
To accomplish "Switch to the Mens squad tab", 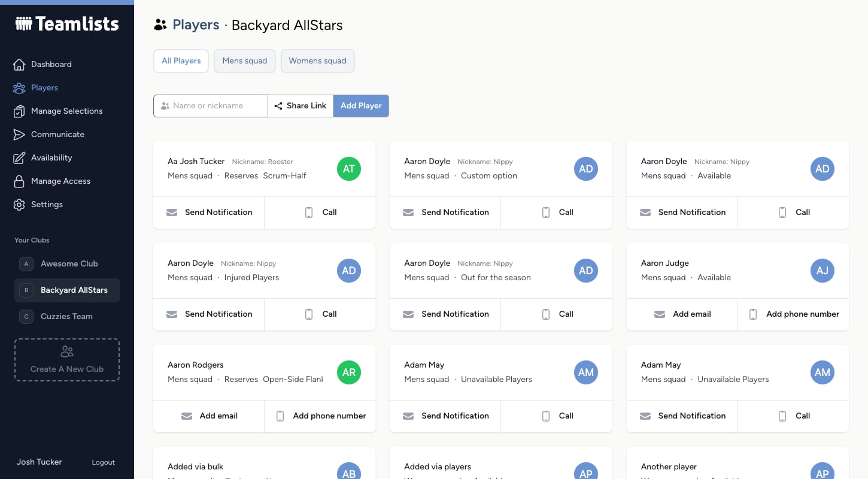I will [x=245, y=60].
